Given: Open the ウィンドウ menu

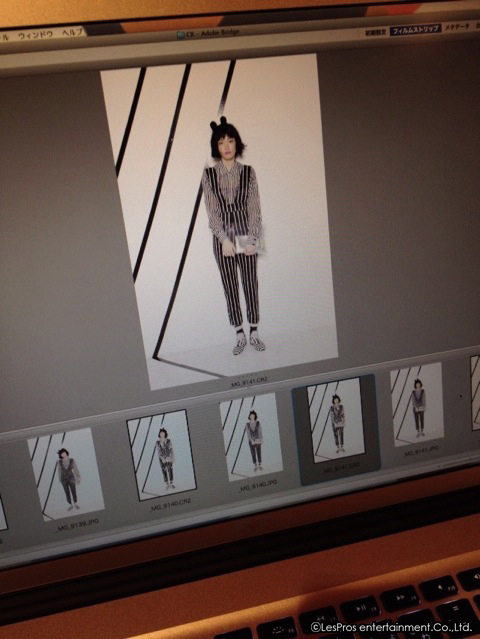Looking at the screenshot, I should pos(36,35).
